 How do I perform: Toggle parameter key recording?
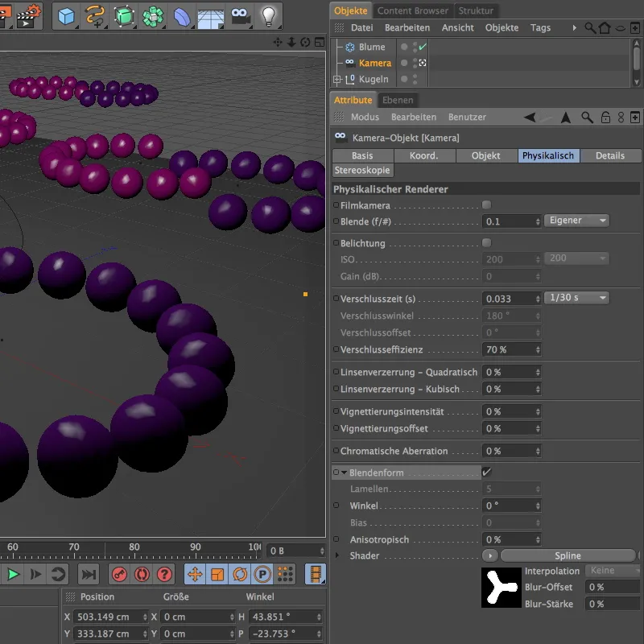point(262,574)
